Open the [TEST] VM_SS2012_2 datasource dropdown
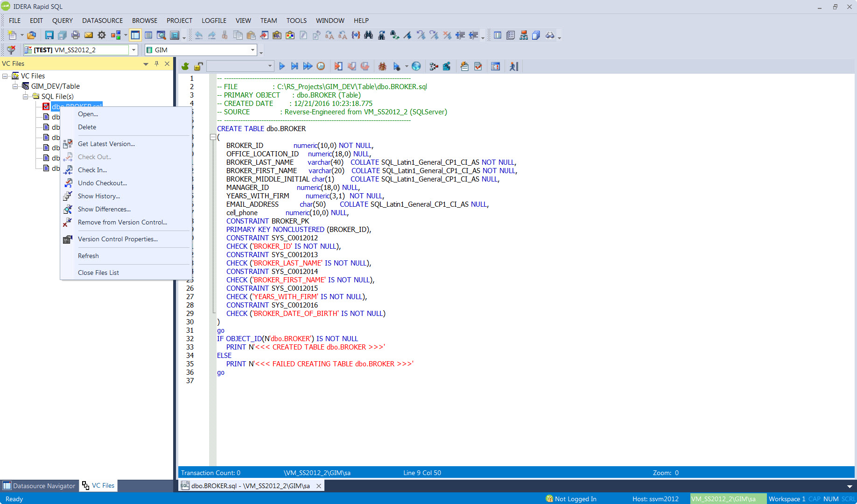This screenshot has height=504, width=857. [x=133, y=50]
